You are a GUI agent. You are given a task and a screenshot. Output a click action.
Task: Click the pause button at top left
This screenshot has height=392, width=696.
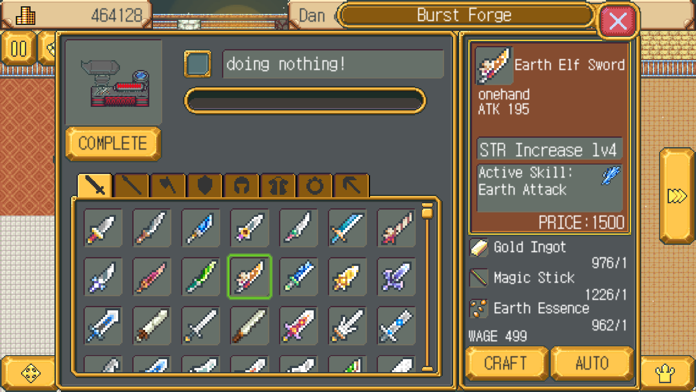18,48
